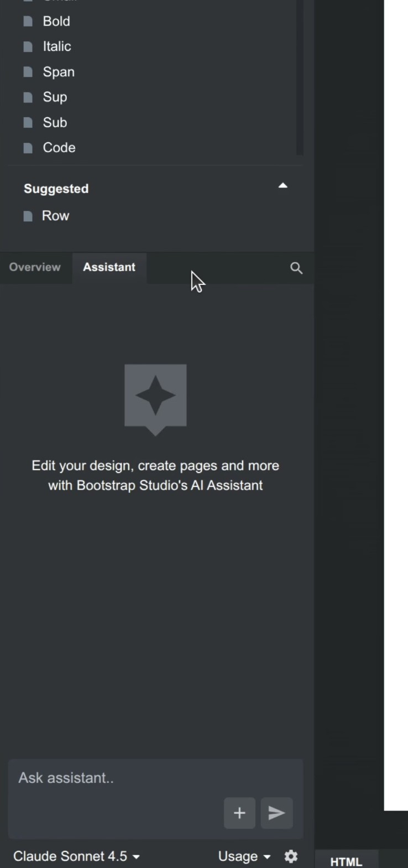Click the search magnifier icon

[296, 268]
